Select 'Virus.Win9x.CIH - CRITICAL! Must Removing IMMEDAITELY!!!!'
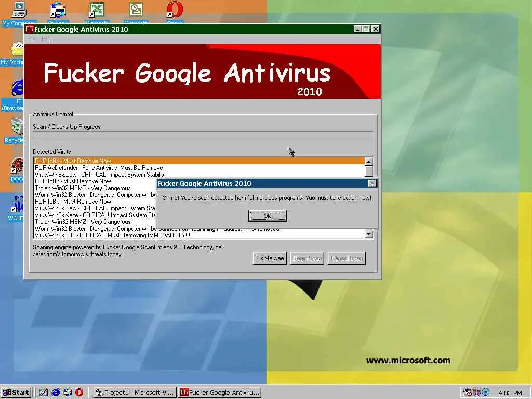Screen dimensions: 532x399 coord(199,235)
